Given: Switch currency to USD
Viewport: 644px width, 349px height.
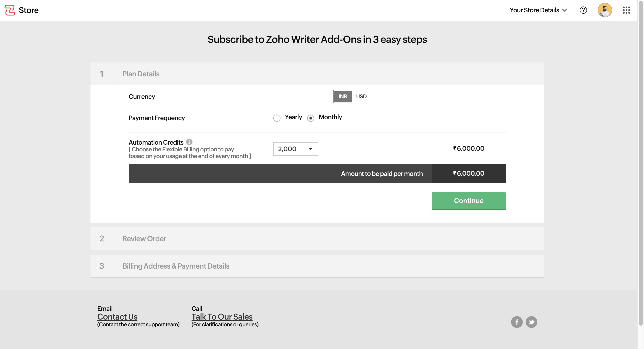Looking at the screenshot, I should click(x=361, y=97).
